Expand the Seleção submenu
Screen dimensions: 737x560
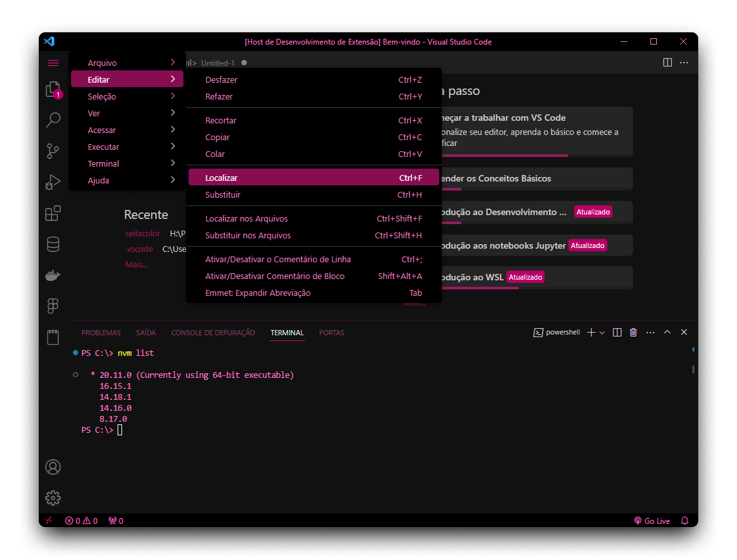pos(127,96)
